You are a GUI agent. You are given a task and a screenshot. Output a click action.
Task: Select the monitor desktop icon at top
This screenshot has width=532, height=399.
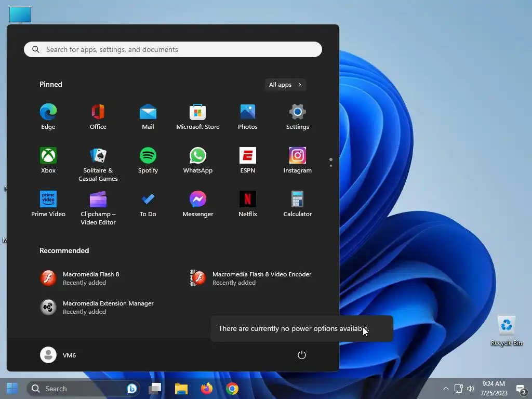(20, 15)
